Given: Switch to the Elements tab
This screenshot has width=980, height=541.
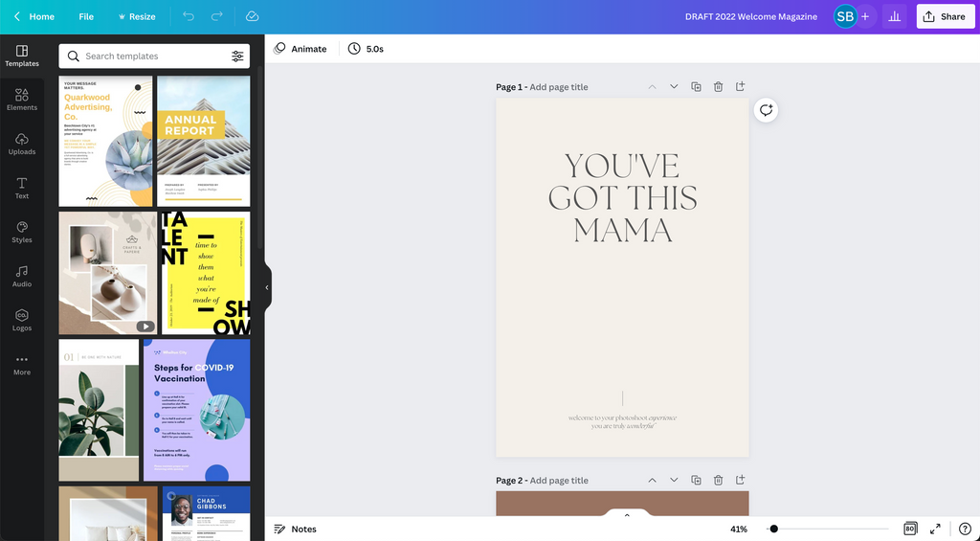Looking at the screenshot, I should pyautogui.click(x=22, y=100).
